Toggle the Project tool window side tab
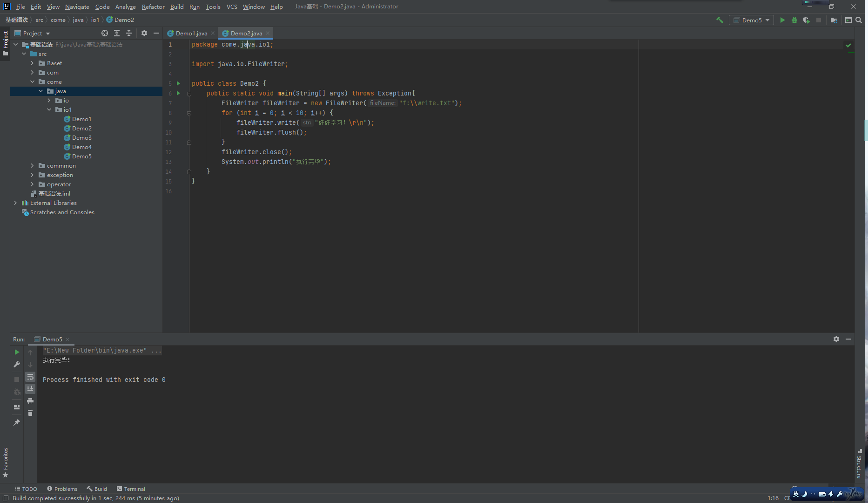Viewport: 868px width, 503px height. tap(5, 43)
